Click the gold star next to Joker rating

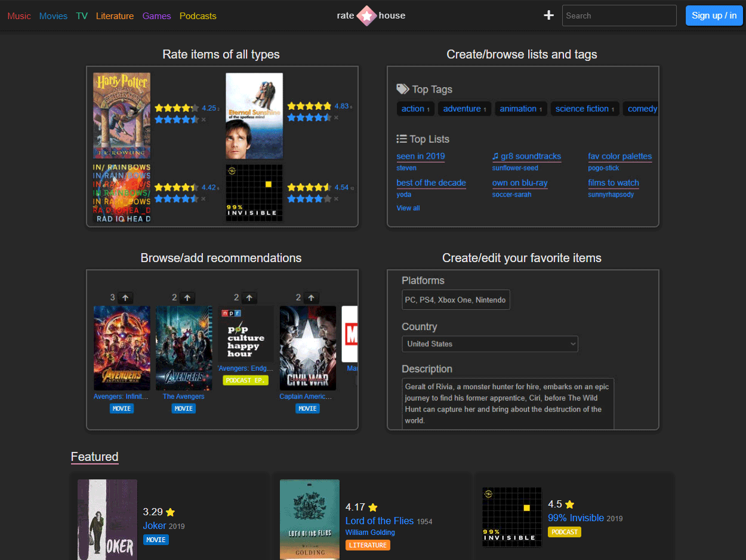(x=171, y=512)
